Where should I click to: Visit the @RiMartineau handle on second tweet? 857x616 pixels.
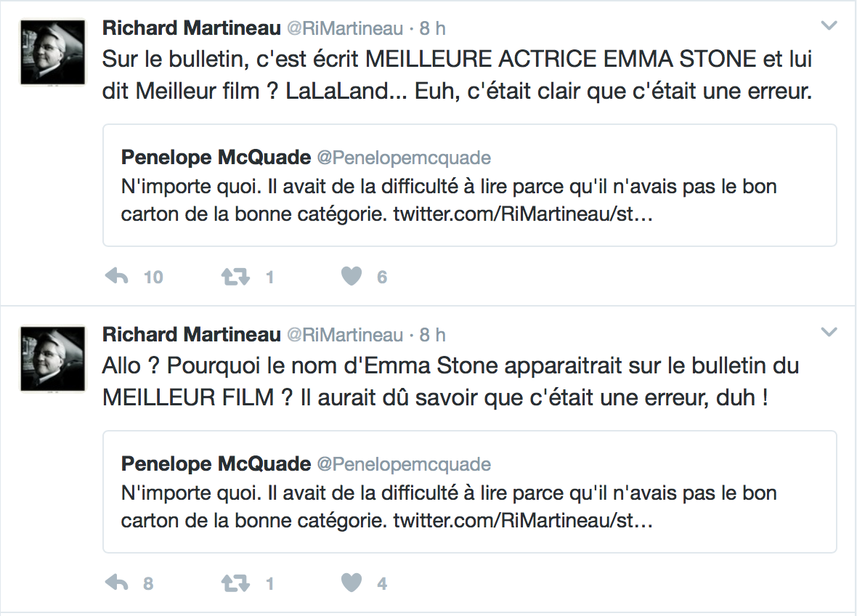tap(345, 334)
